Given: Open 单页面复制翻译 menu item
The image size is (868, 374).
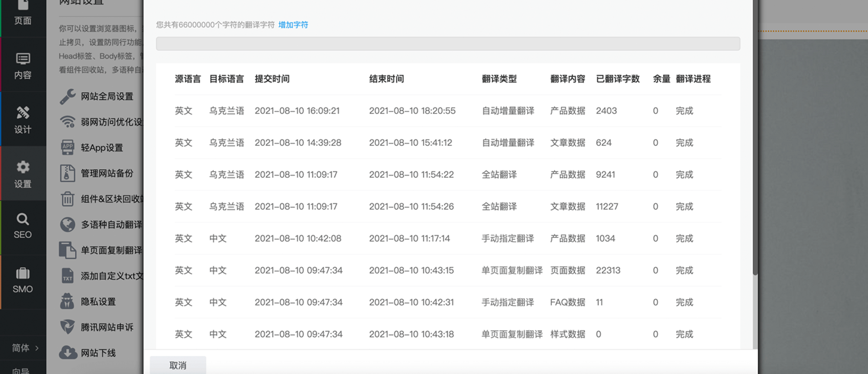Looking at the screenshot, I should (111, 250).
